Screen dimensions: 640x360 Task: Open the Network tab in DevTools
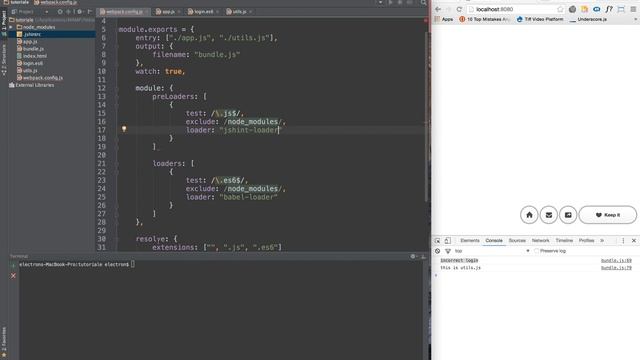coord(540,241)
